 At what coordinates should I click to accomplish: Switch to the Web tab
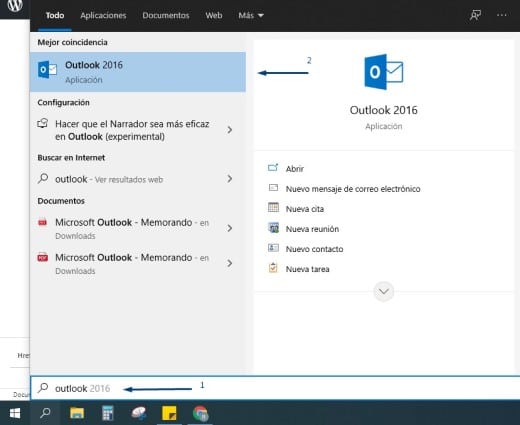(214, 15)
